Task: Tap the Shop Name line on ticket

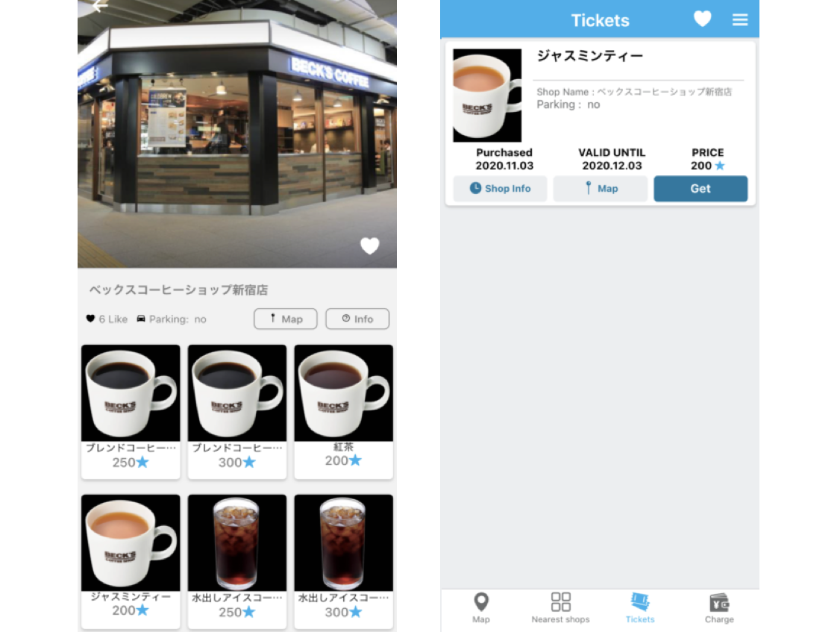Action: pos(634,92)
